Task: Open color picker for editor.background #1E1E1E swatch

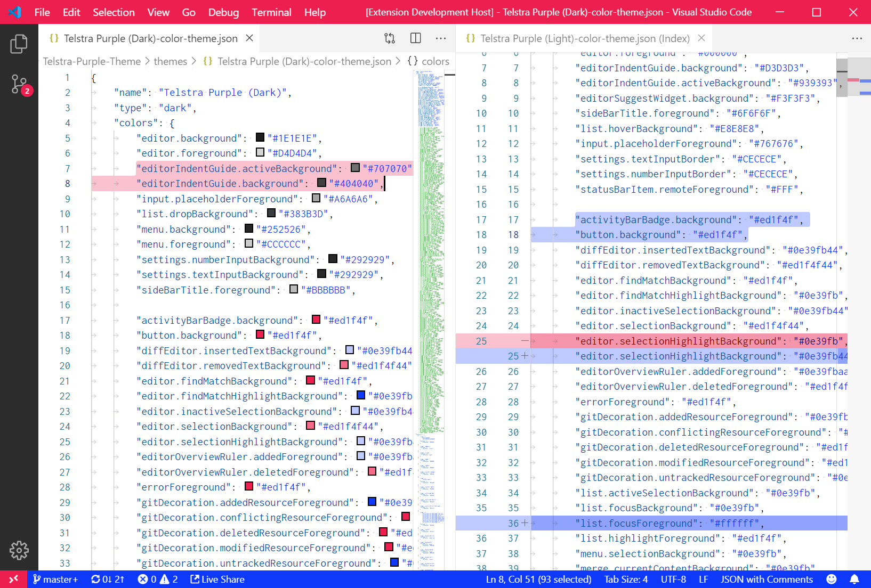Action: pos(260,137)
